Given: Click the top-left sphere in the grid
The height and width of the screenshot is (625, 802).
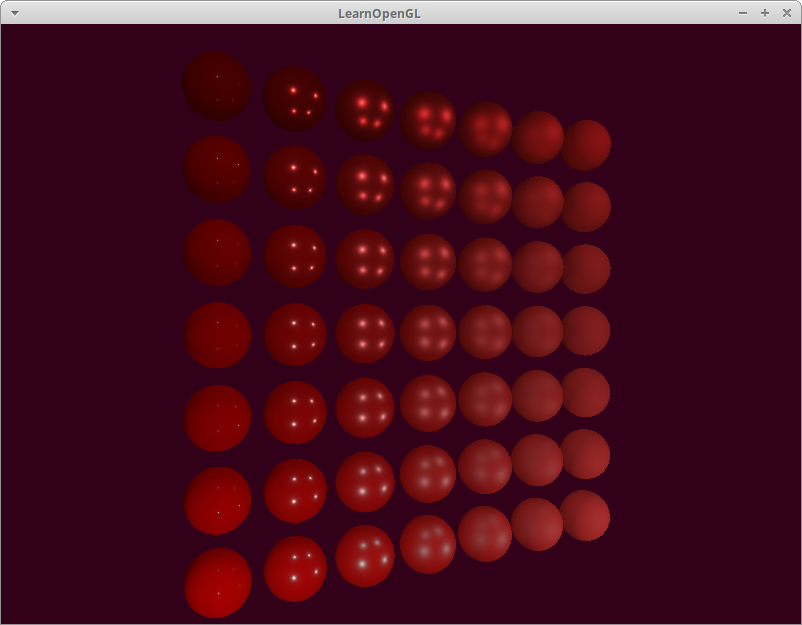Looking at the screenshot, I should coord(217,86).
